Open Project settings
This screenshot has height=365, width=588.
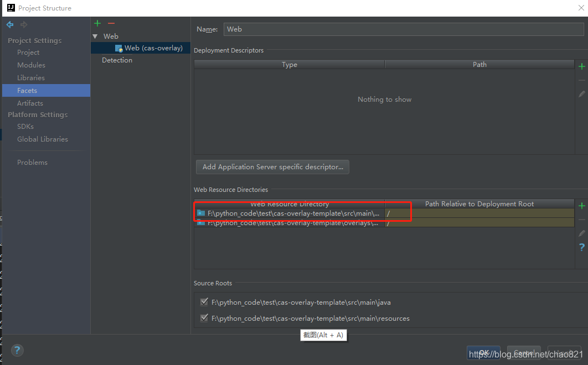tap(28, 53)
